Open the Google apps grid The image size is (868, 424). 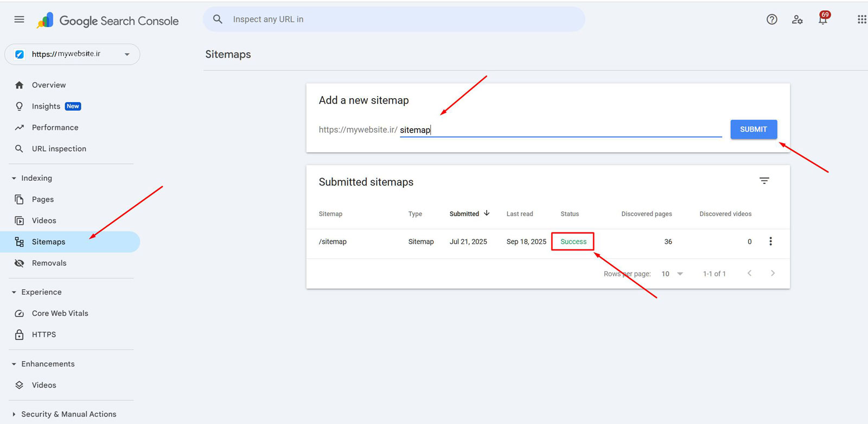(x=861, y=20)
